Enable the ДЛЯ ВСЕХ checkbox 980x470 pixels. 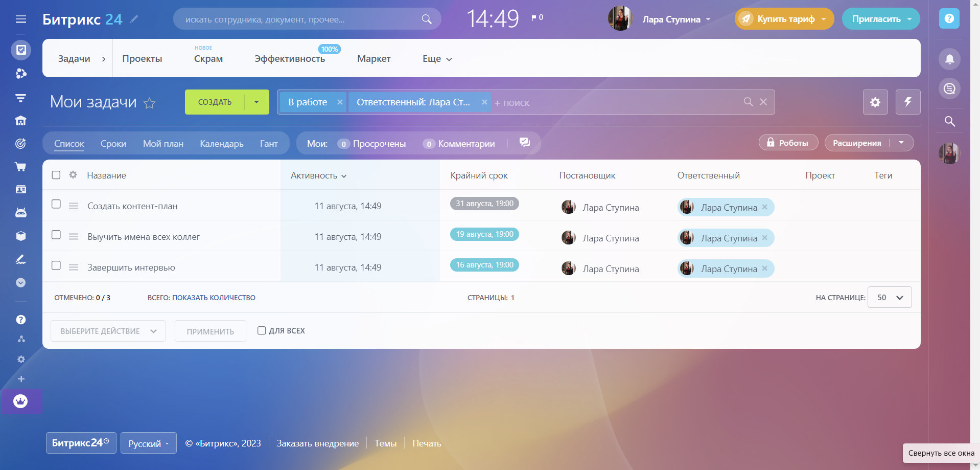coord(262,330)
